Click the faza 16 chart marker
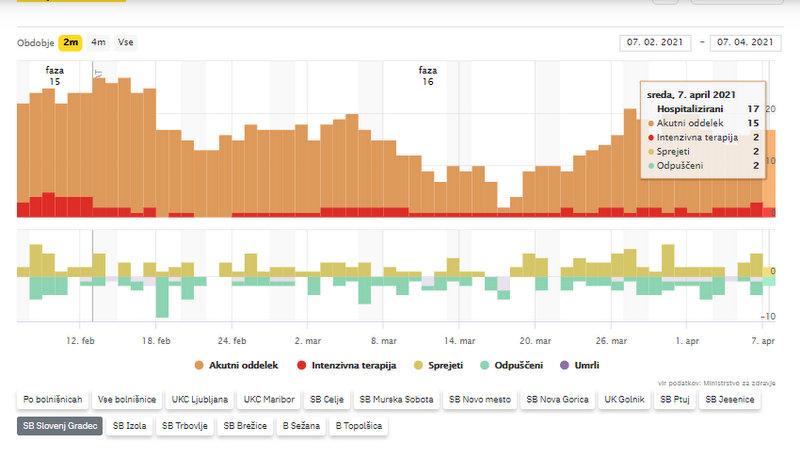This screenshot has width=800, height=459. [x=427, y=76]
